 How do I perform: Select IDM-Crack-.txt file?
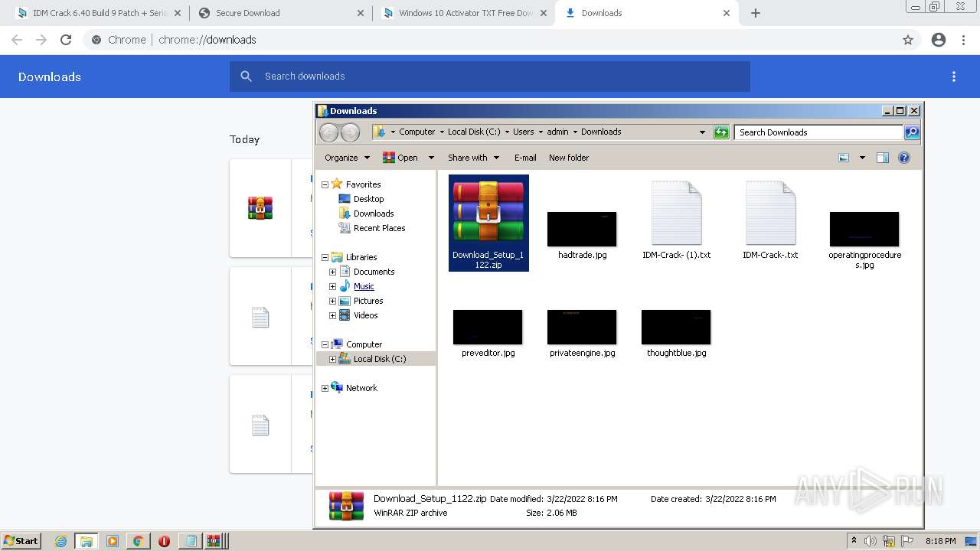click(x=770, y=220)
